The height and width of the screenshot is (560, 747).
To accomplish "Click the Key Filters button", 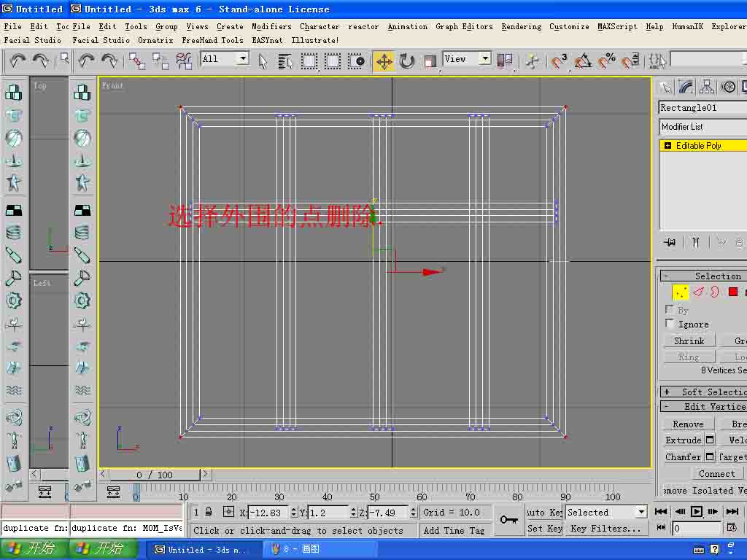I will (606, 529).
